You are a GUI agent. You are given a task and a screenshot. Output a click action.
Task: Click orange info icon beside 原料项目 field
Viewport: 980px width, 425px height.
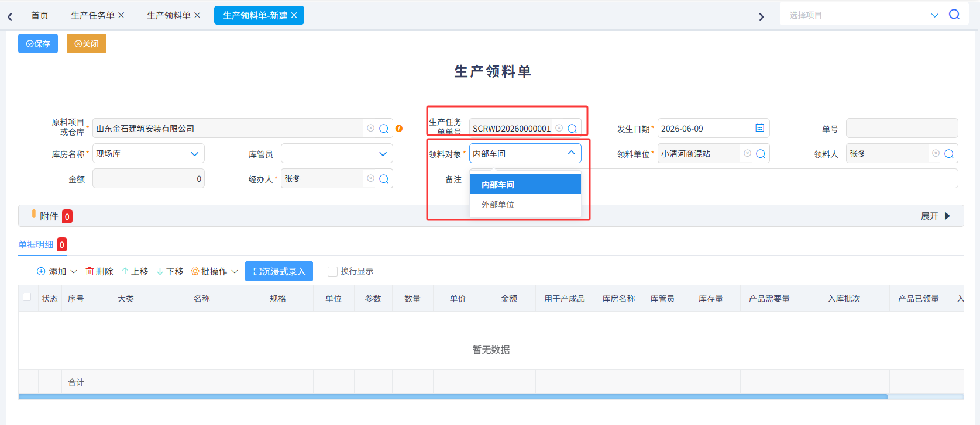pyautogui.click(x=399, y=129)
